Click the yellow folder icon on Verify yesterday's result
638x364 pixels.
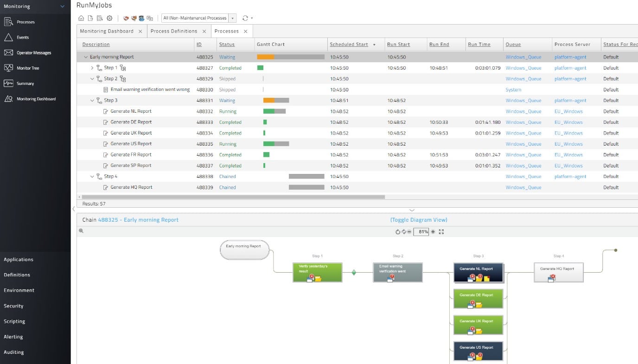(318, 279)
